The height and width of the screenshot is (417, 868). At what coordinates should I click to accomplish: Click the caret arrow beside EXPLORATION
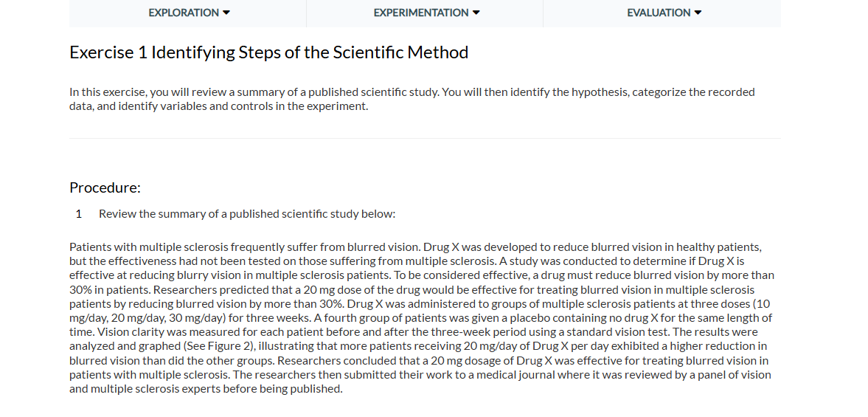226,13
